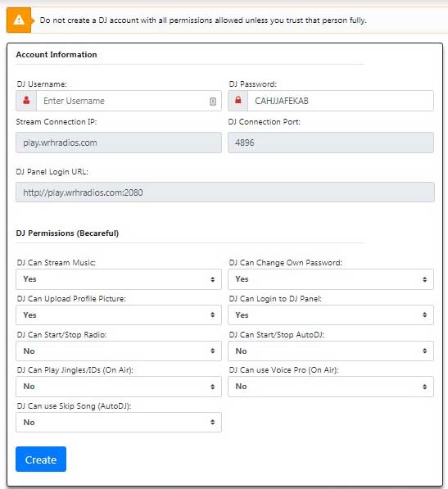Focus the Enter Username field
The height and width of the screenshot is (489, 448).
click(129, 101)
